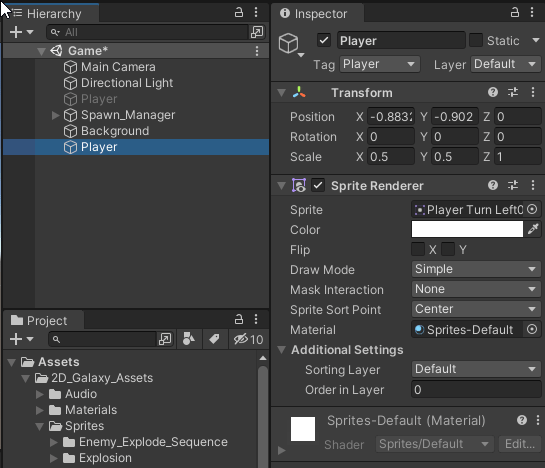Click Search by Type icon in Project
Screen dimensions: 545x468
click(189, 339)
